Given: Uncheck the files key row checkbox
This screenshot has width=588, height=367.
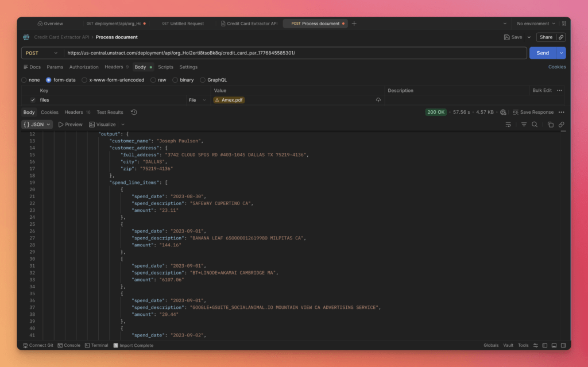Looking at the screenshot, I should pos(33,100).
